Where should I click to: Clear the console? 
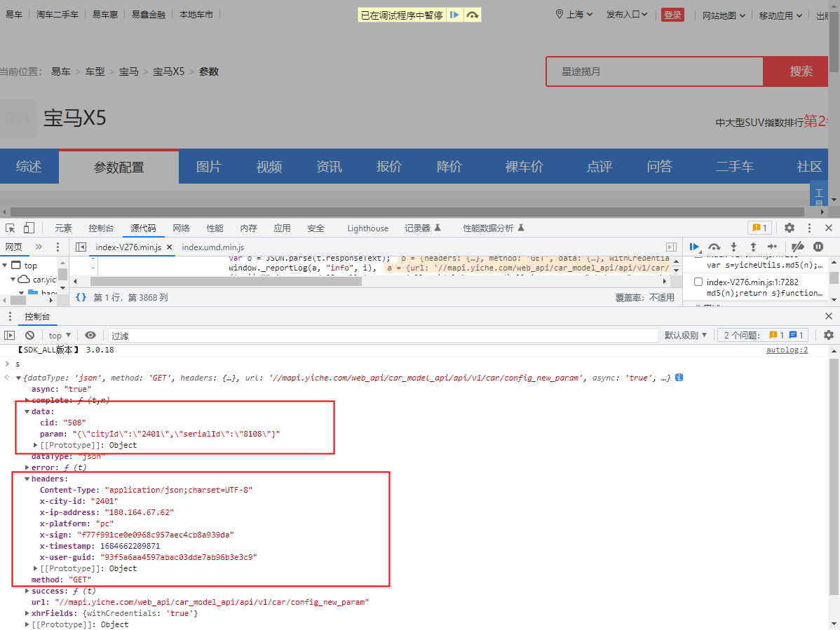tap(30, 335)
